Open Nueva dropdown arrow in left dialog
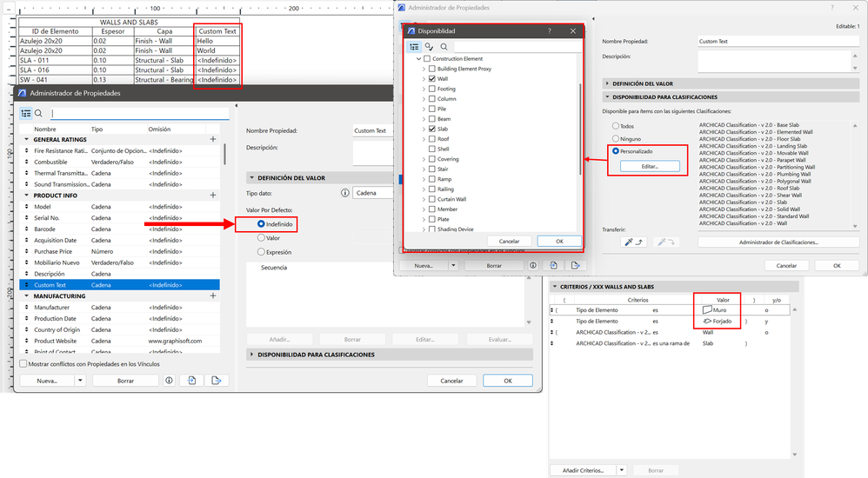The width and height of the screenshot is (868, 478). point(80,381)
